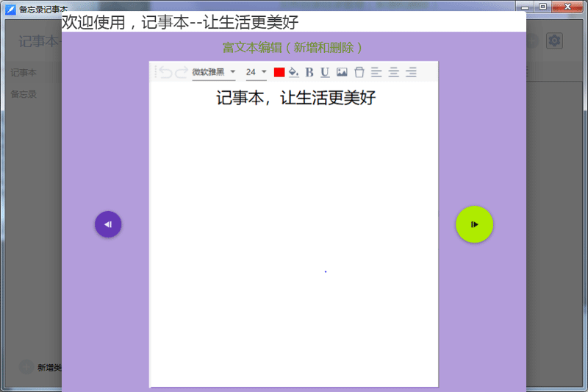Maximize the 备忘录记事本 window
588x392 pixels.
click(542, 7)
